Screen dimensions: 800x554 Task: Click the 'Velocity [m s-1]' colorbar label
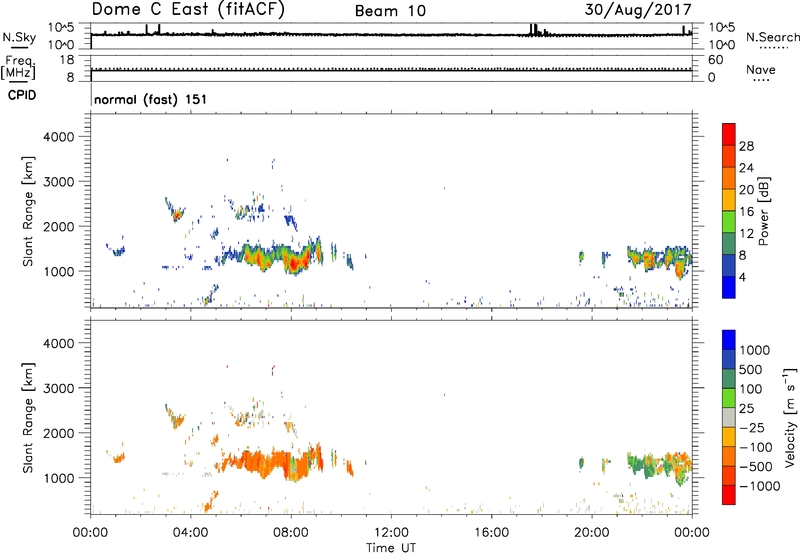click(790, 417)
